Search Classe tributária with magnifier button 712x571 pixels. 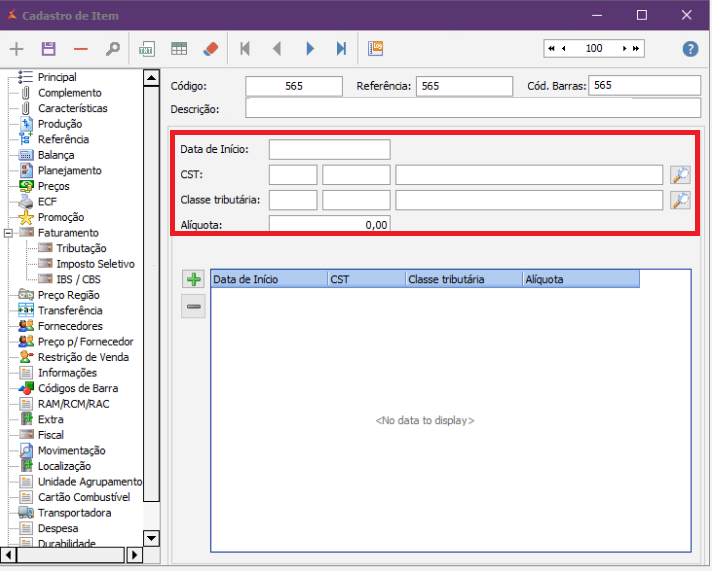coord(680,200)
